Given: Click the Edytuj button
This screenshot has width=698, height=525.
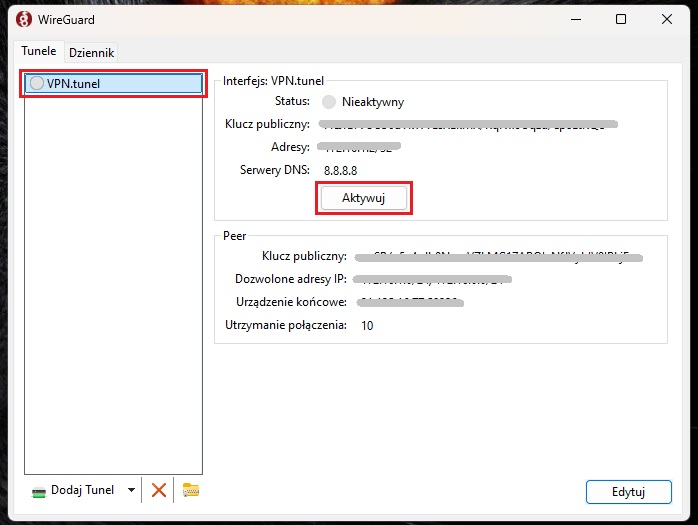Looking at the screenshot, I should 627,492.
